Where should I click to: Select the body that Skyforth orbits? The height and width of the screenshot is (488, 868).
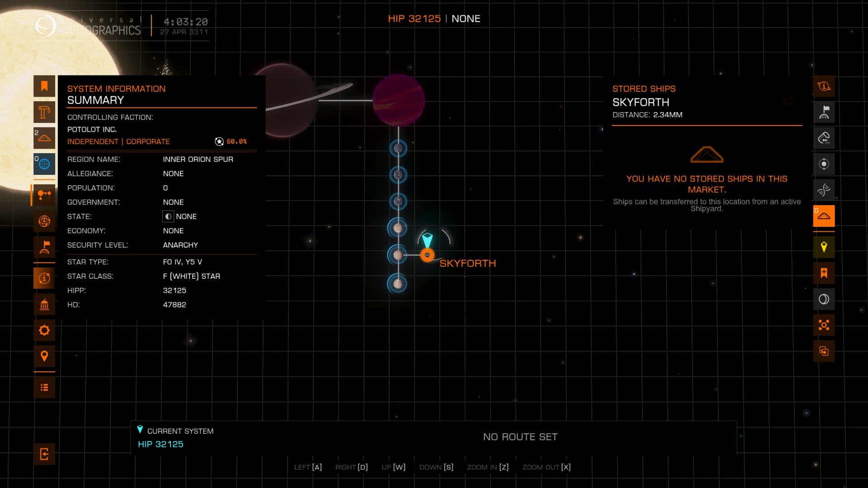click(398, 255)
